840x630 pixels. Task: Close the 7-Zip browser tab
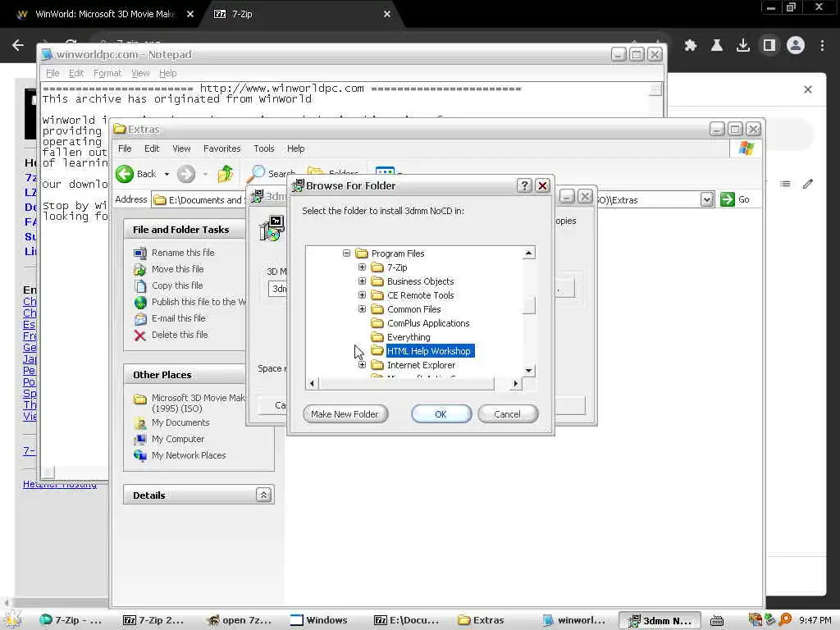[387, 14]
